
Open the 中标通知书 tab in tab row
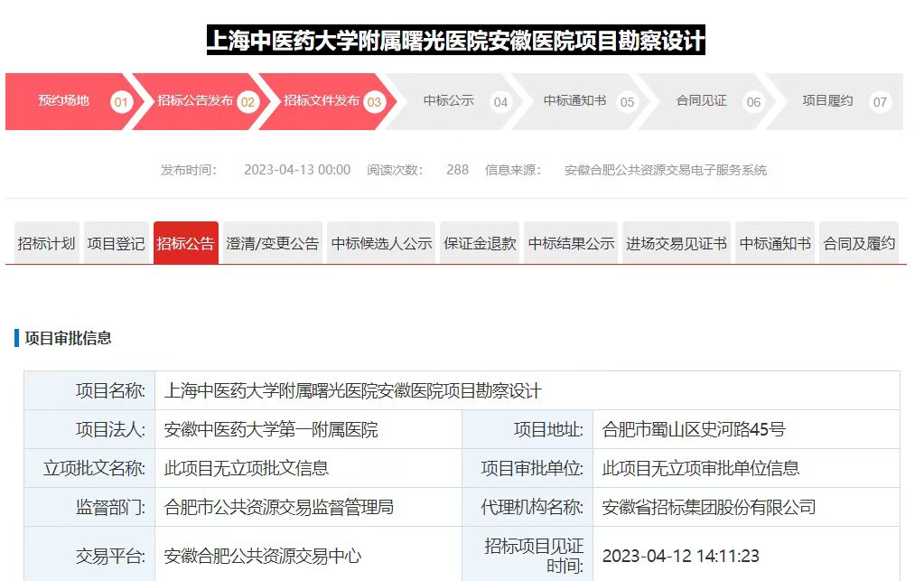pos(775,243)
